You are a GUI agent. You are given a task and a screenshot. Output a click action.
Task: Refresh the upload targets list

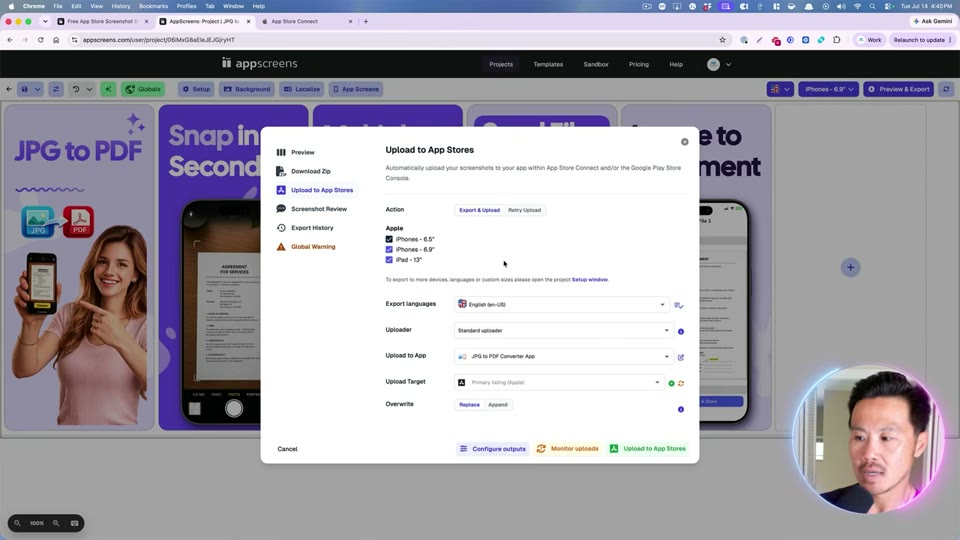pos(681,383)
